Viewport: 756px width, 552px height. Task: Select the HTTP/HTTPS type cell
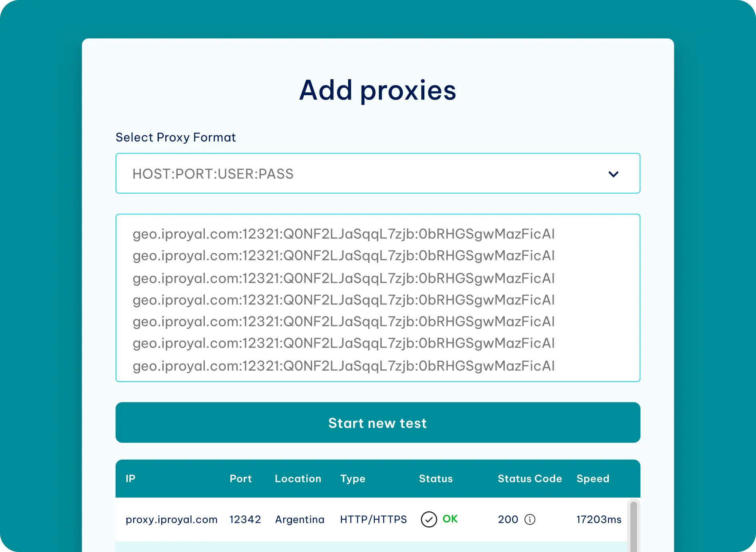coord(373,519)
